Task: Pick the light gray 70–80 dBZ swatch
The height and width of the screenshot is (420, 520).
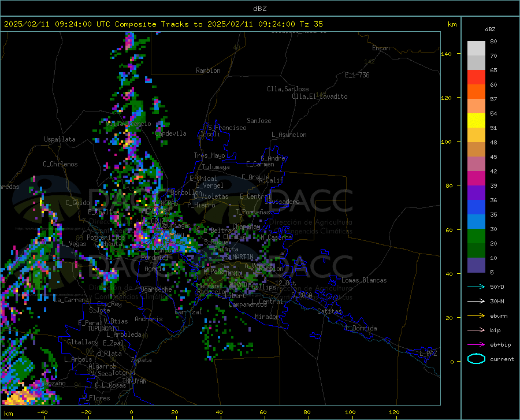Action: point(476,49)
